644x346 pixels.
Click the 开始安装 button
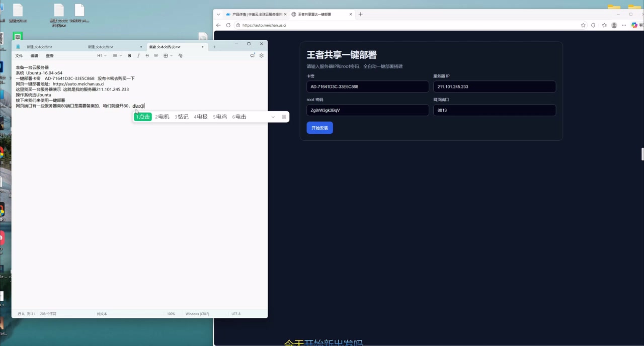(x=319, y=128)
